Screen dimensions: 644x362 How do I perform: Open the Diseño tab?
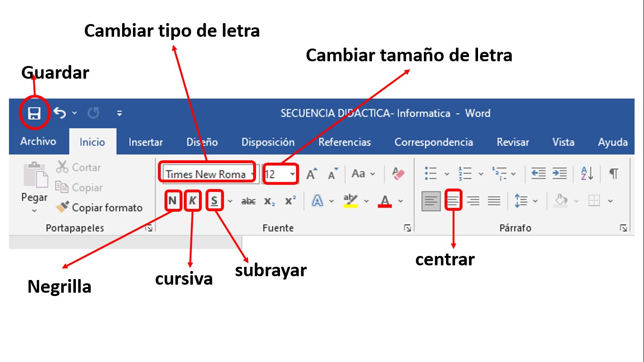click(x=202, y=142)
